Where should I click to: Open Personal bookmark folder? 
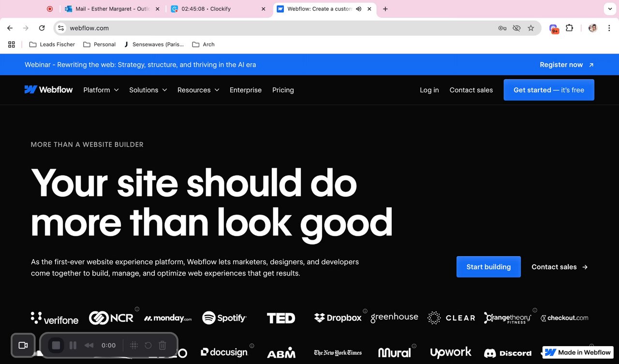[x=99, y=44]
